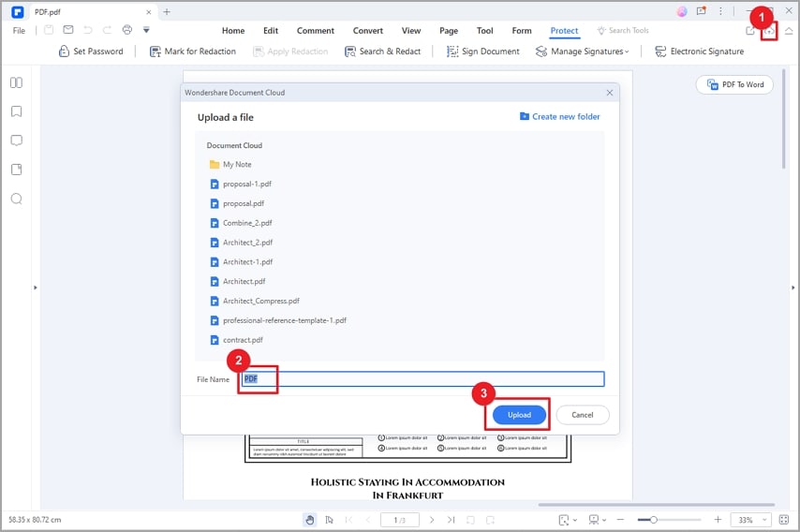Select Architect_2.pdf in the list
This screenshot has height=532, width=800.
[242, 243]
